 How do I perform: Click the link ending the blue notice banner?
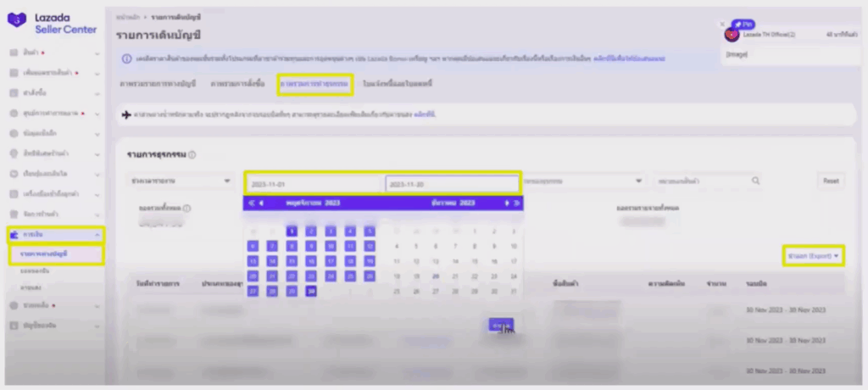tap(629, 58)
